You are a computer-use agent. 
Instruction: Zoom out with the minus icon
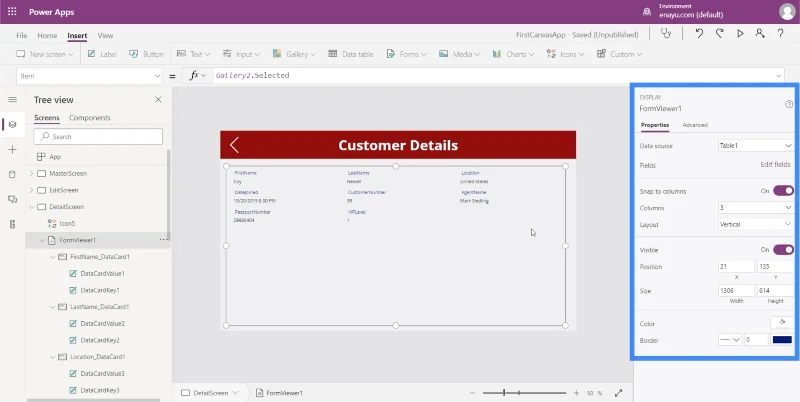click(x=472, y=393)
